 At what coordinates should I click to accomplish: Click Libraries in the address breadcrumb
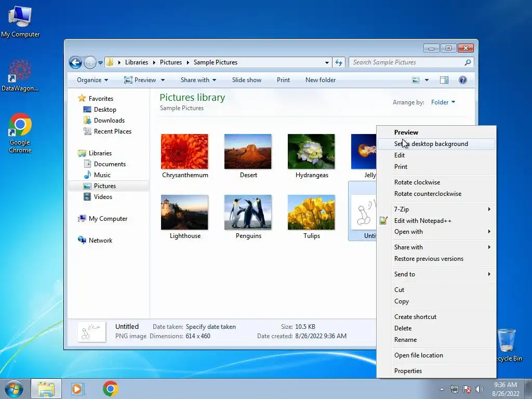pyautogui.click(x=137, y=62)
